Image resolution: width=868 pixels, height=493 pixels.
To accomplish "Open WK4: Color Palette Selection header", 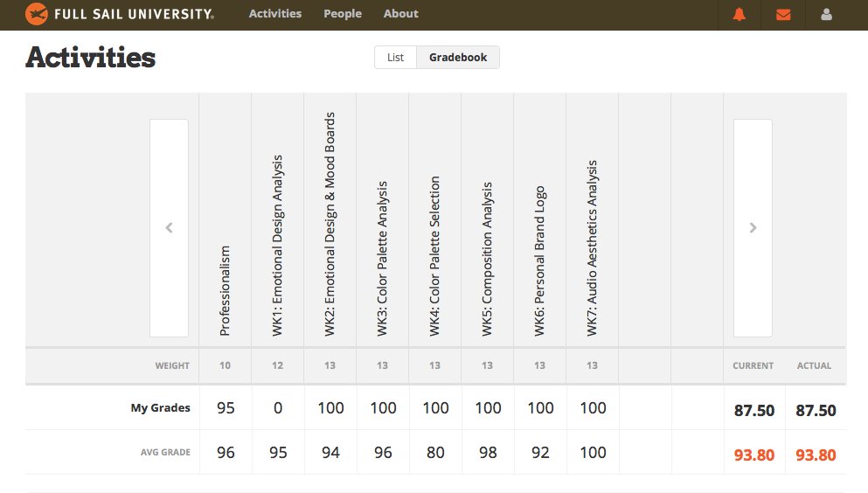I will [434, 256].
